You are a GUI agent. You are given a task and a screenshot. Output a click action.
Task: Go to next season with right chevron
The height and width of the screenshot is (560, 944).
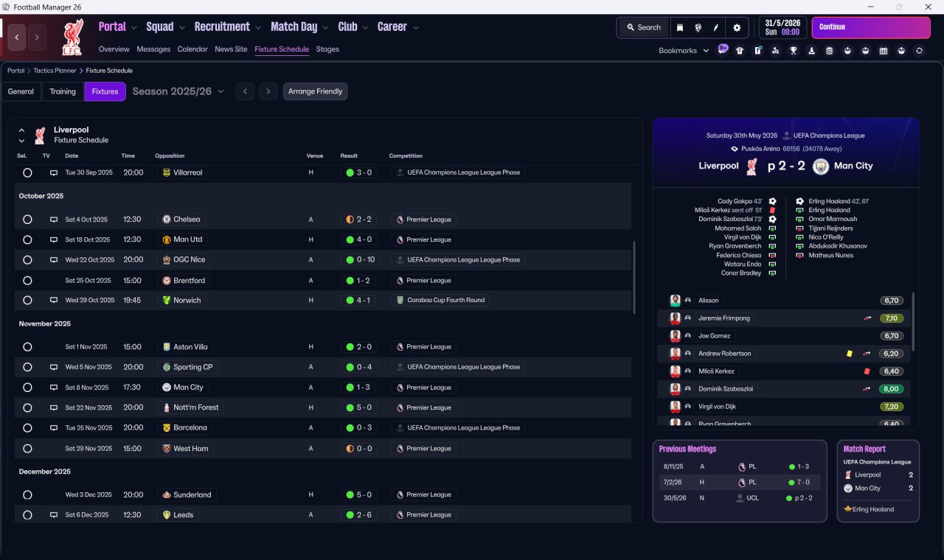click(x=268, y=91)
